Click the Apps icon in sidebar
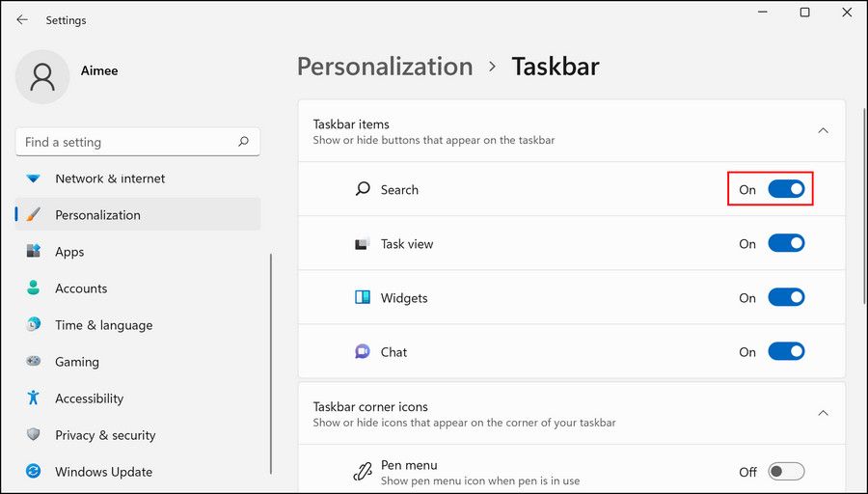Image resolution: width=868 pixels, height=494 pixels. pyautogui.click(x=34, y=252)
